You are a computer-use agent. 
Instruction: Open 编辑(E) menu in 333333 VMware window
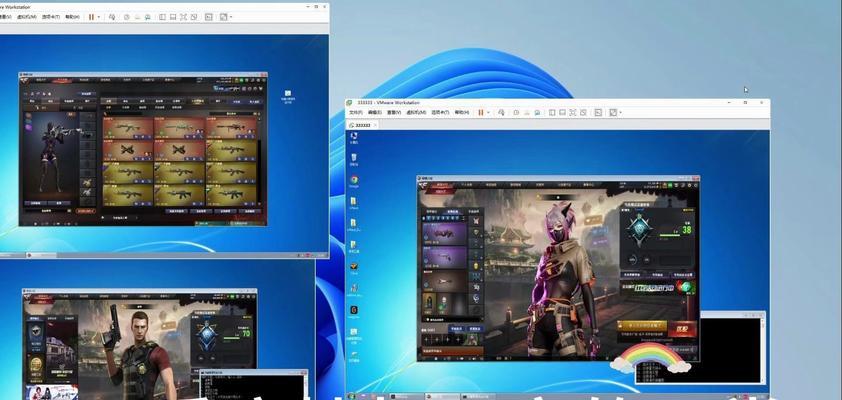(375, 112)
